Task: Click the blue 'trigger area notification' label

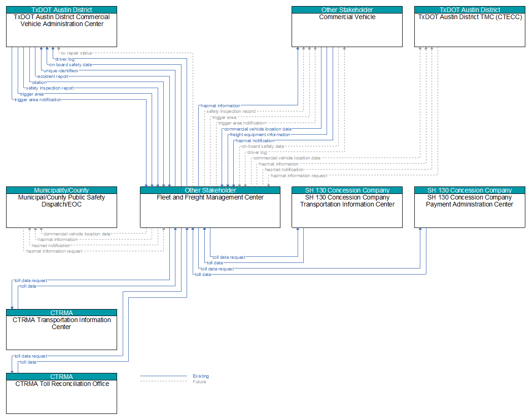Action: tap(38, 100)
